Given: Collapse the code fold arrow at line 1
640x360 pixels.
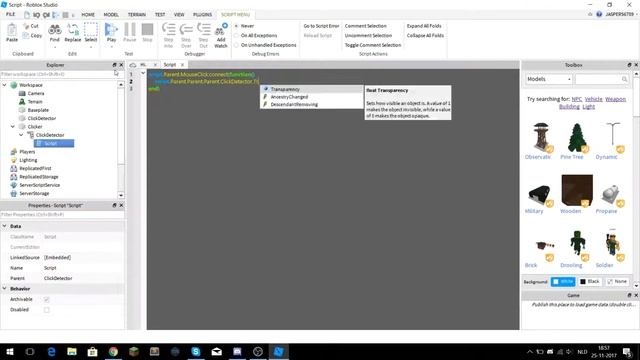Looking at the screenshot, I should pos(143,73).
